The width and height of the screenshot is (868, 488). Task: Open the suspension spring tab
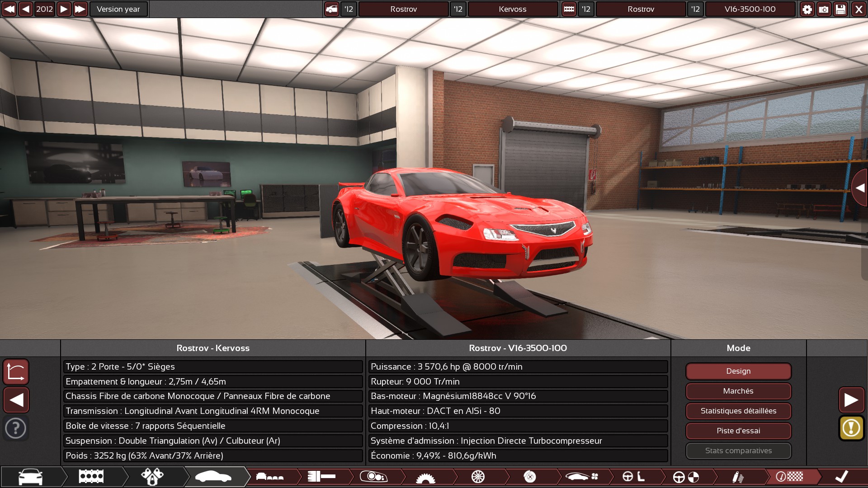(x=738, y=477)
